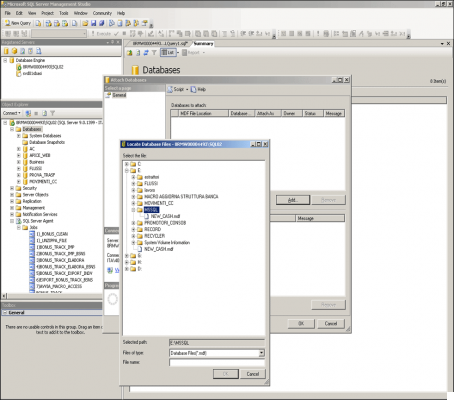Image resolution: width=454 pixels, height=400 pixels.
Task: Click the MDF File Location column header
Action: (203, 114)
